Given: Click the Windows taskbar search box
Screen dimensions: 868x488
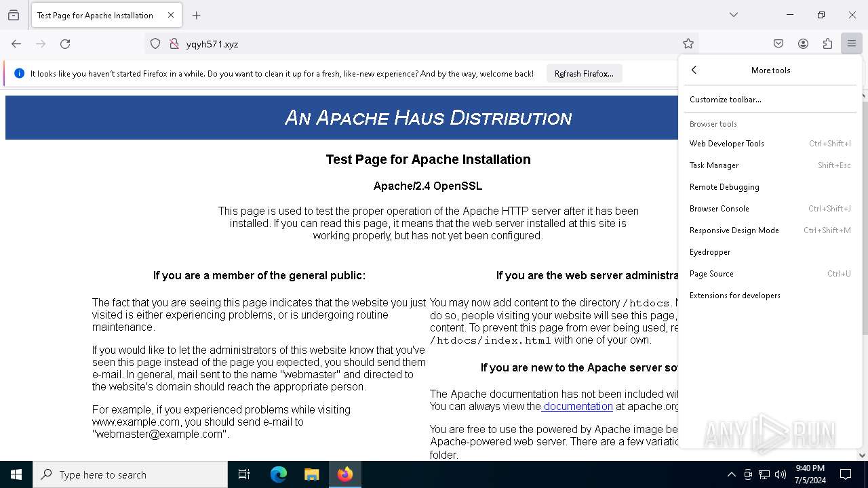Looking at the screenshot, I should (130, 474).
